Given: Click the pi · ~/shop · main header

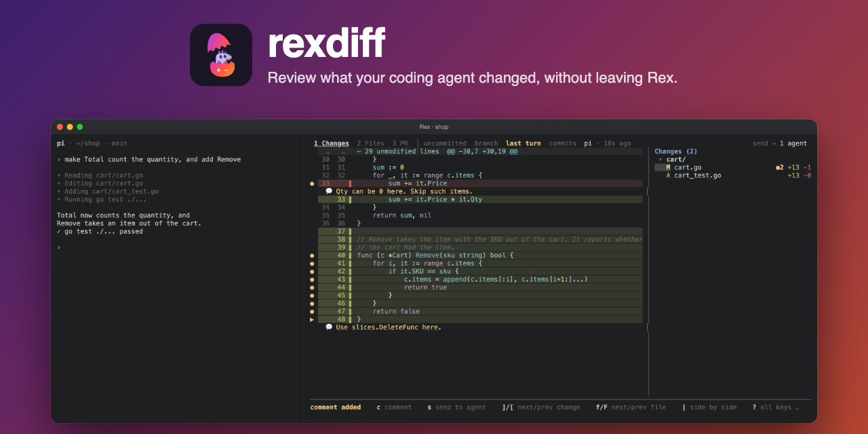Looking at the screenshot, I should point(92,144).
